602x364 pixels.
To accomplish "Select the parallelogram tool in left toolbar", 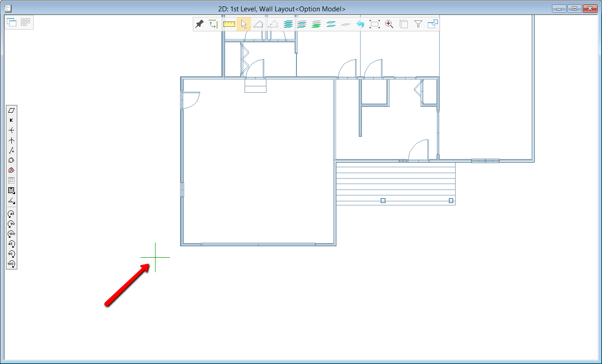I will tap(11, 110).
